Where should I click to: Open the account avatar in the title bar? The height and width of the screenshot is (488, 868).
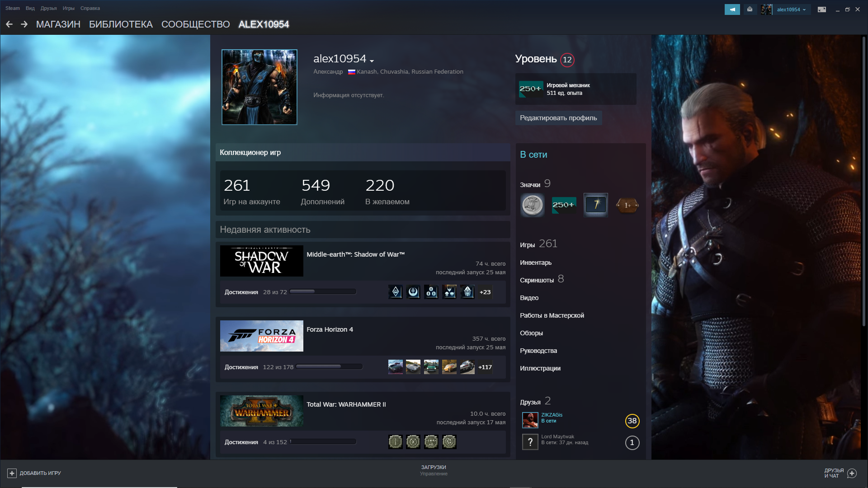coord(766,9)
